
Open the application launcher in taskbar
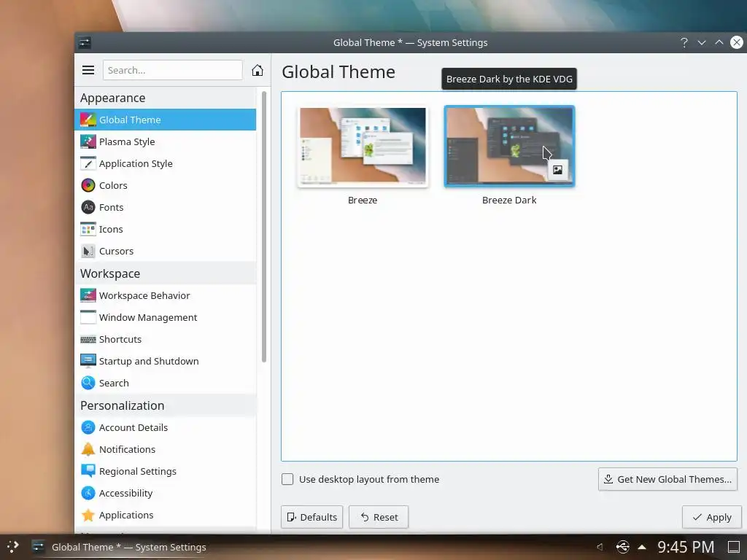13,547
